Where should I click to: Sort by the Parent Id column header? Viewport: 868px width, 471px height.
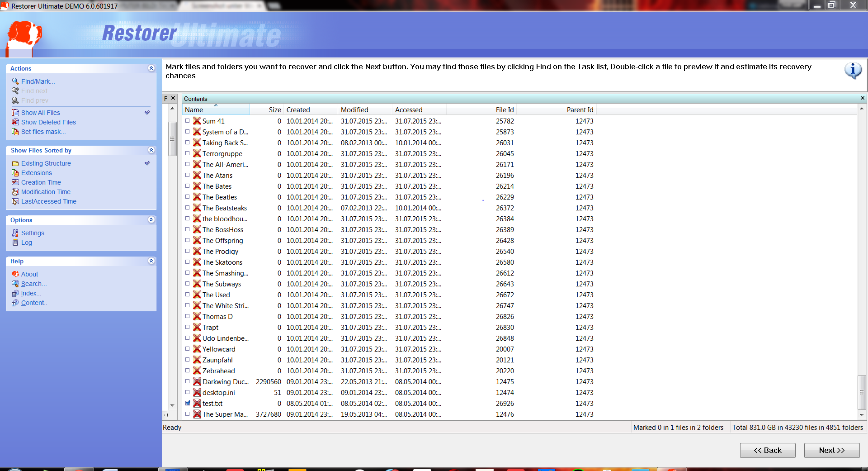coord(556,109)
